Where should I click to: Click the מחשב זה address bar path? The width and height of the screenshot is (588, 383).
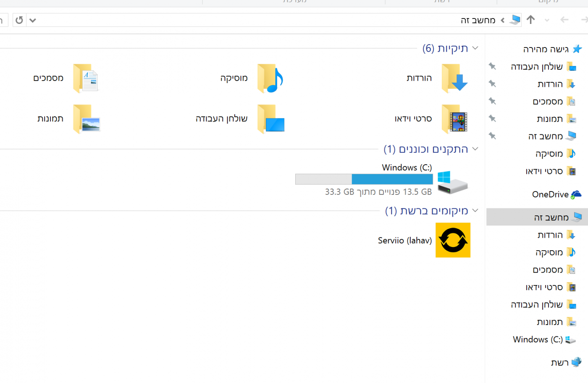coord(478,20)
